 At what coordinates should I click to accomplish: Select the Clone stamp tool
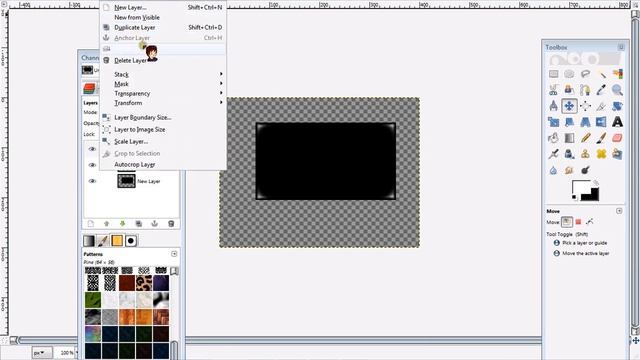[585, 154]
